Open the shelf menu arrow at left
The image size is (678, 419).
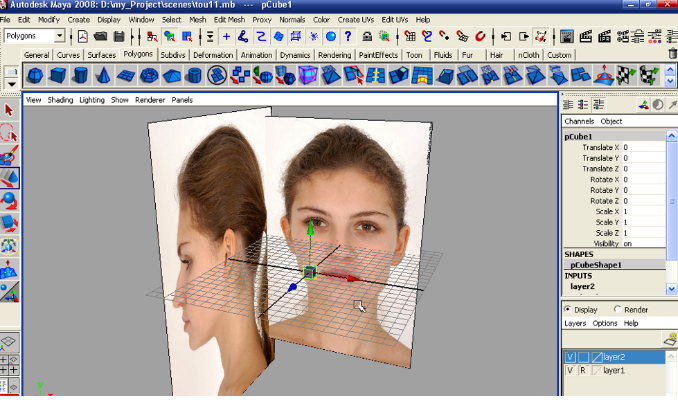point(12,84)
